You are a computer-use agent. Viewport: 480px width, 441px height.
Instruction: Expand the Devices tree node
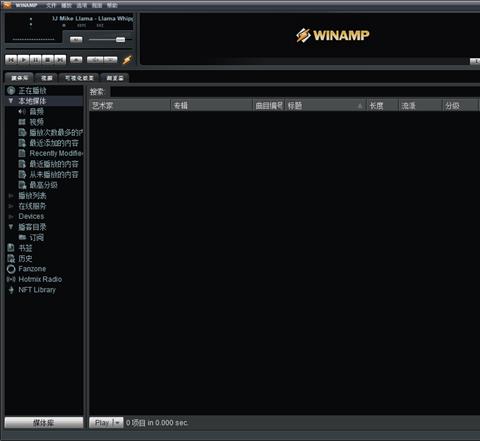point(11,217)
